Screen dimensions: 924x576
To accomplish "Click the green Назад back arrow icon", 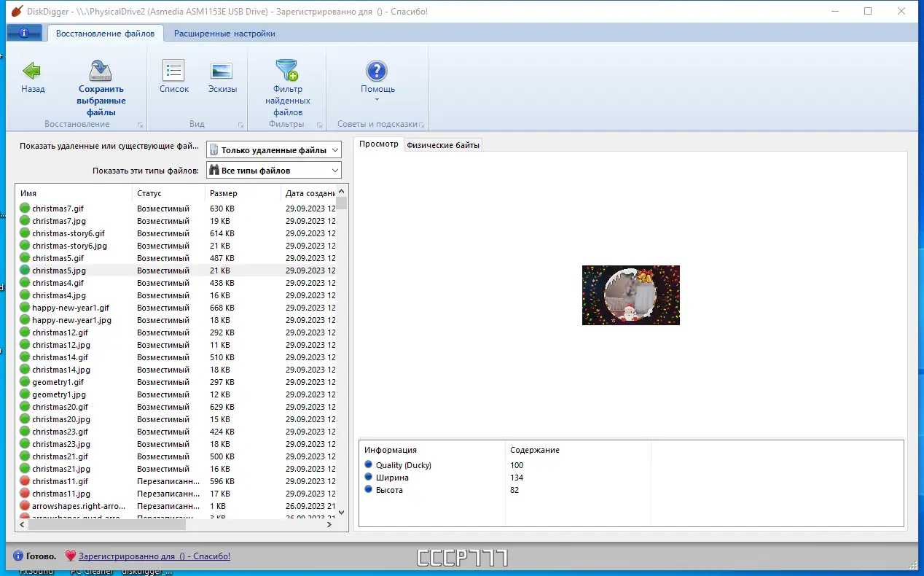I will [x=32, y=70].
